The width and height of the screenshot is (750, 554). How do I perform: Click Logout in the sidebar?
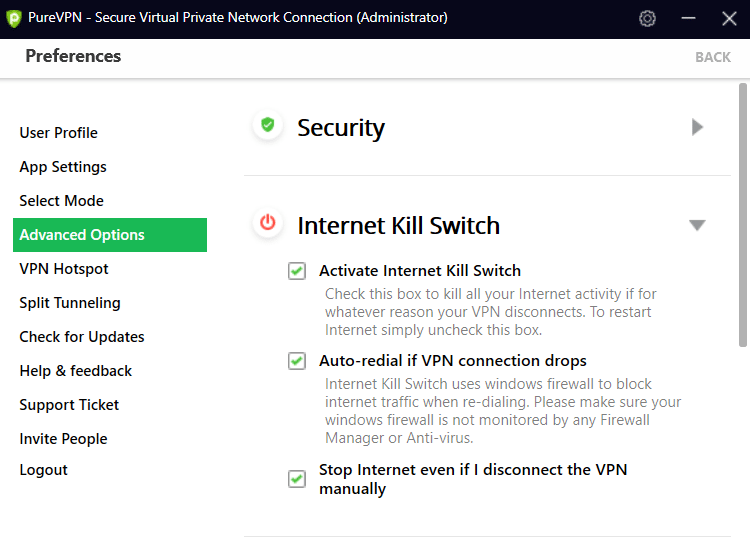[44, 470]
